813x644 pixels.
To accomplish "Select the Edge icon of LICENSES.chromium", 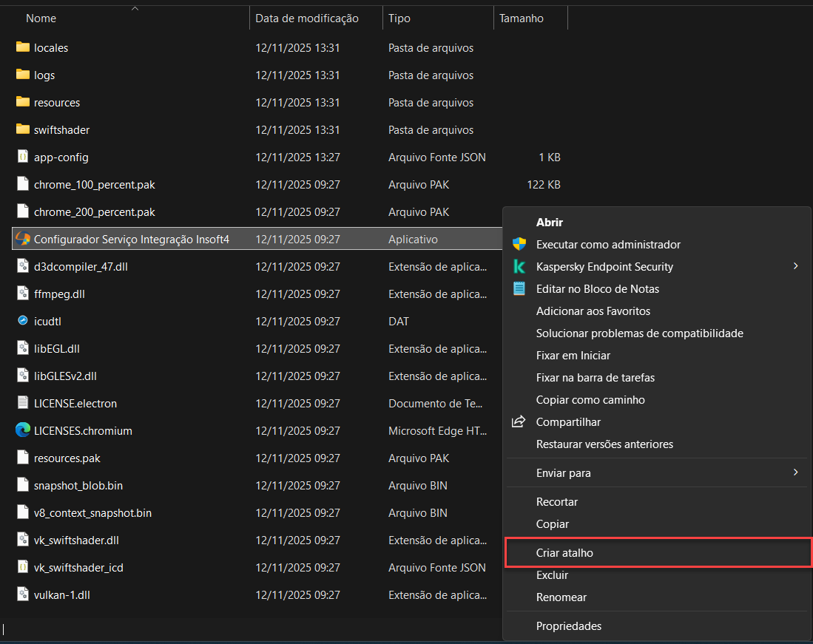I will (x=23, y=430).
